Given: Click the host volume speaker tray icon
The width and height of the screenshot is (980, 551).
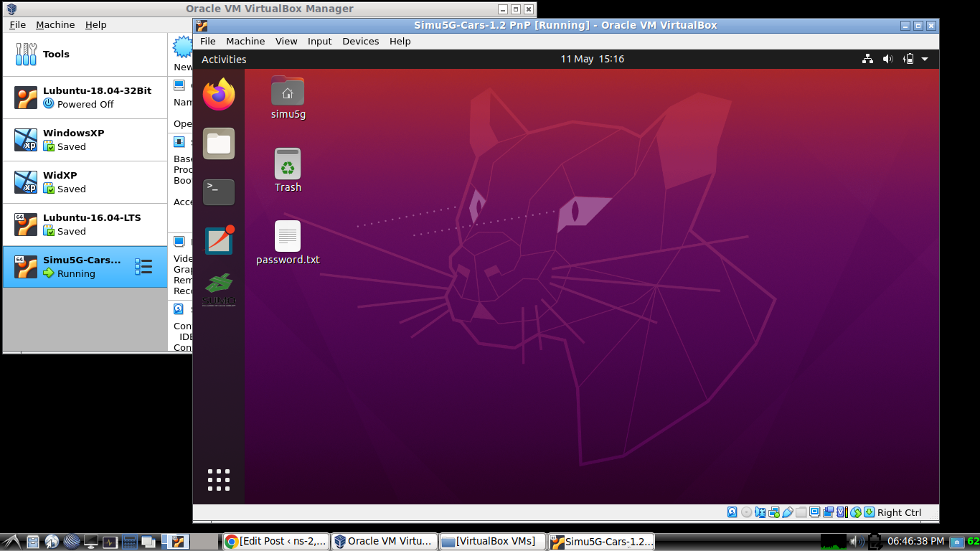Looking at the screenshot, I should click(856, 541).
